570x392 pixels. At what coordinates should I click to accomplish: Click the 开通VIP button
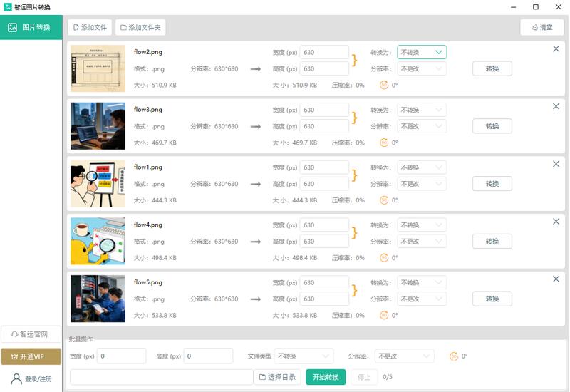(31, 357)
